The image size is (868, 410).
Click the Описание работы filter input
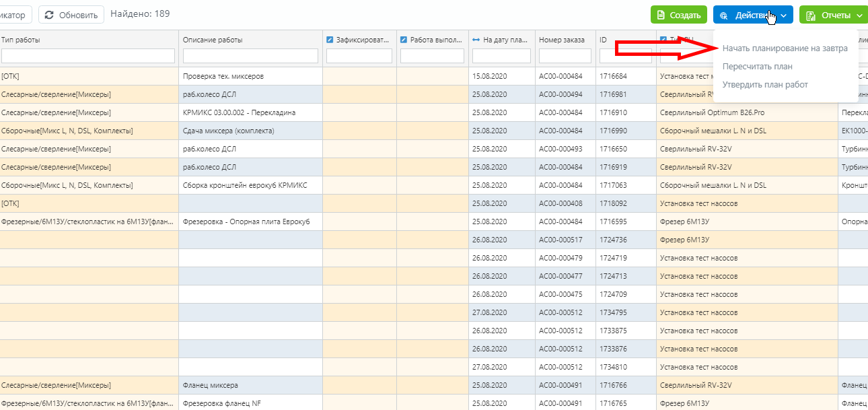click(x=250, y=56)
